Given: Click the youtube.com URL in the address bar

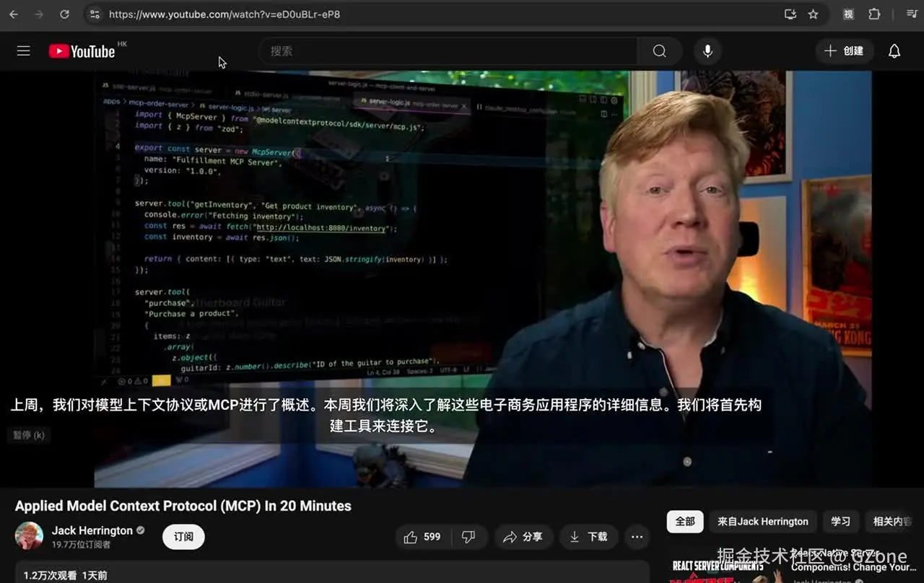Looking at the screenshot, I should point(225,14).
